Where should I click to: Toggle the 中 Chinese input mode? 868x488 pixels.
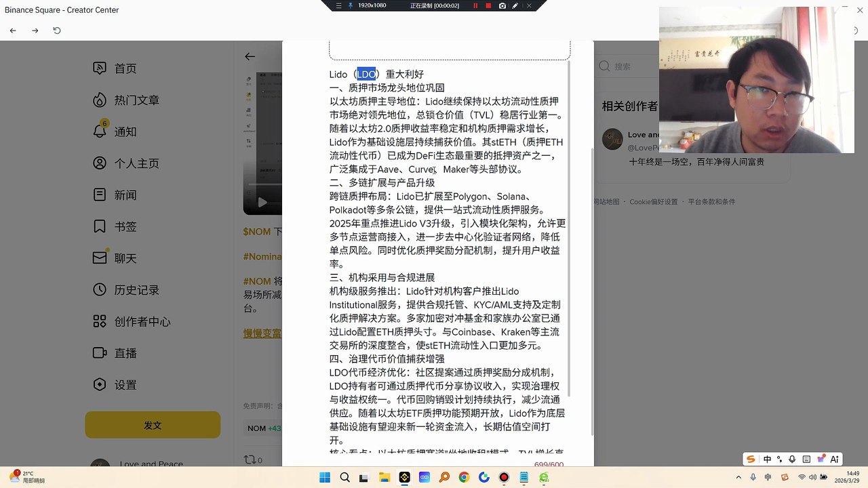point(768,459)
